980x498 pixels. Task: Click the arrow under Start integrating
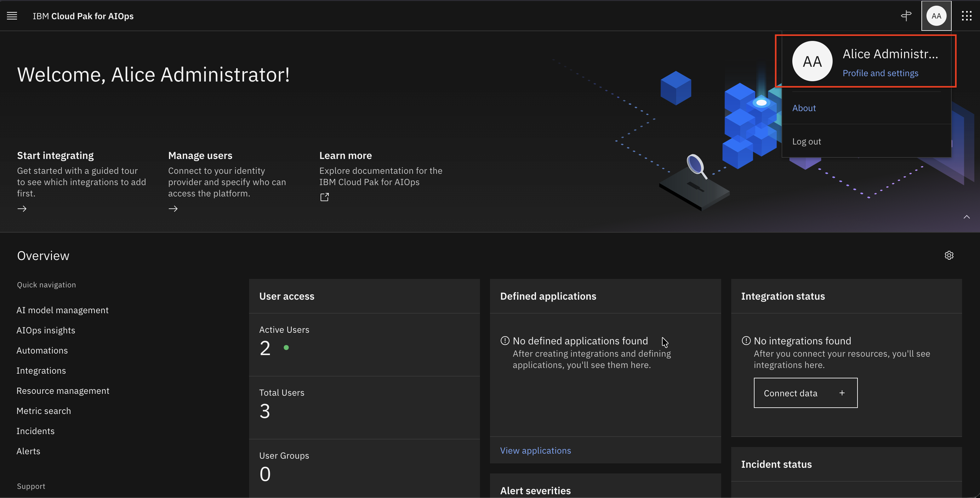22,209
